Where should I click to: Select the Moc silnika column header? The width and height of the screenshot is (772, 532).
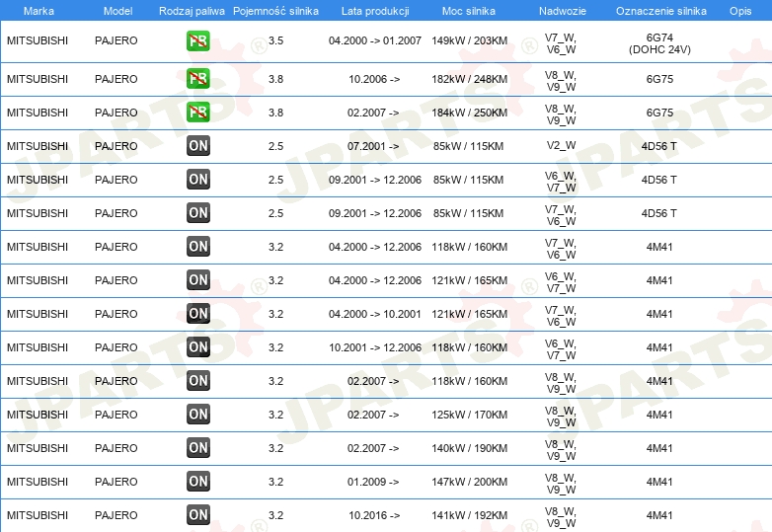pos(469,11)
